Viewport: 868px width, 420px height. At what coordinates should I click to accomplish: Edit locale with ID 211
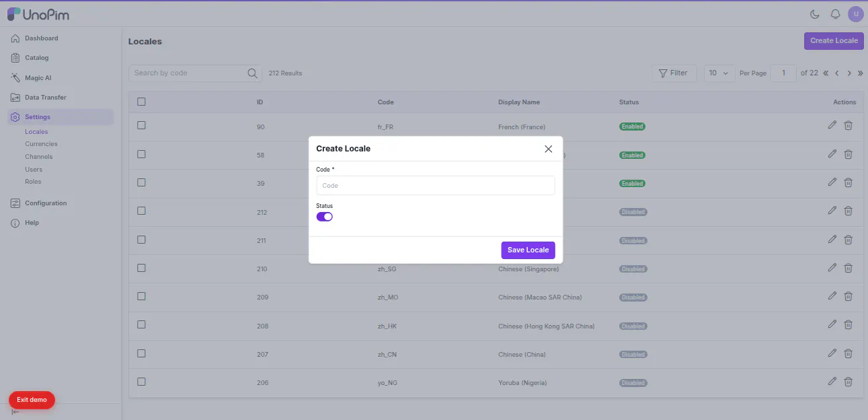pos(832,239)
